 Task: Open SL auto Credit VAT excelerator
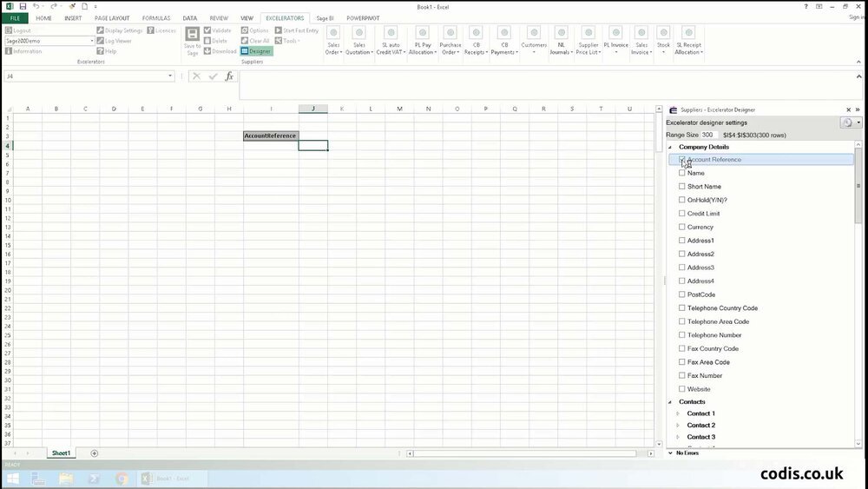click(391, 41)
